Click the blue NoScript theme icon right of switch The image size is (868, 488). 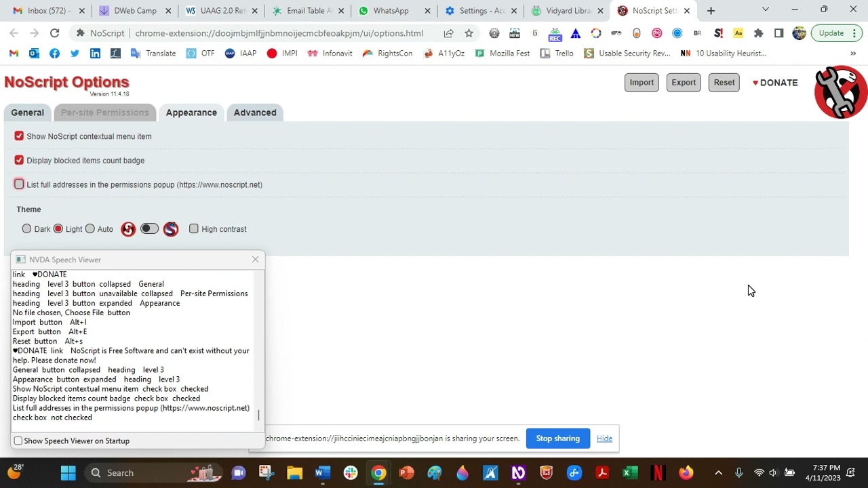click(171, 229)
